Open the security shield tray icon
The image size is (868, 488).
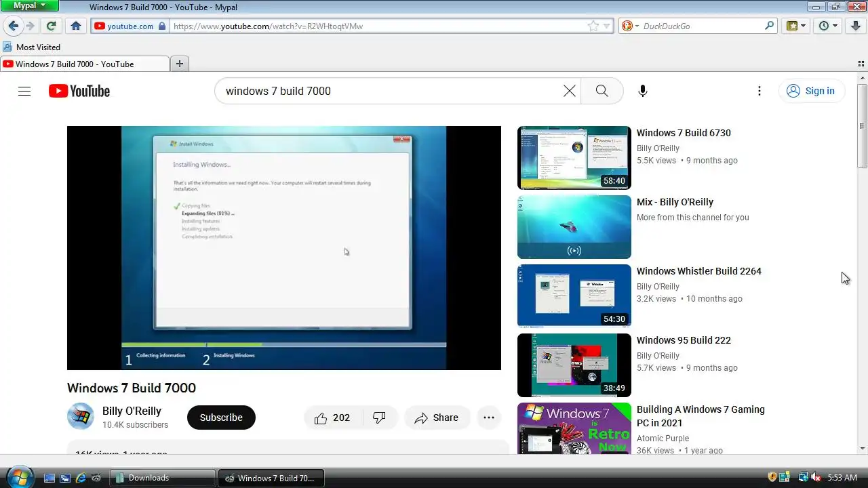click(x=772, y=477)
